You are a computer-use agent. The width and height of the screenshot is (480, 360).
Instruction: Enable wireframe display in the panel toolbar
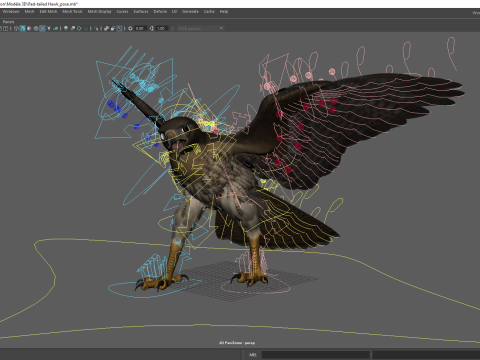point(16,28)
